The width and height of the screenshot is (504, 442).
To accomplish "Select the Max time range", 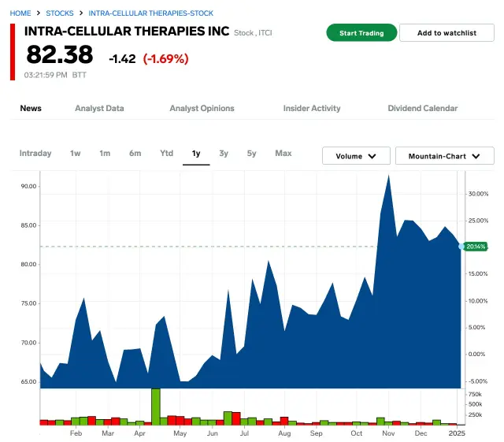I will tap(283, 153).
